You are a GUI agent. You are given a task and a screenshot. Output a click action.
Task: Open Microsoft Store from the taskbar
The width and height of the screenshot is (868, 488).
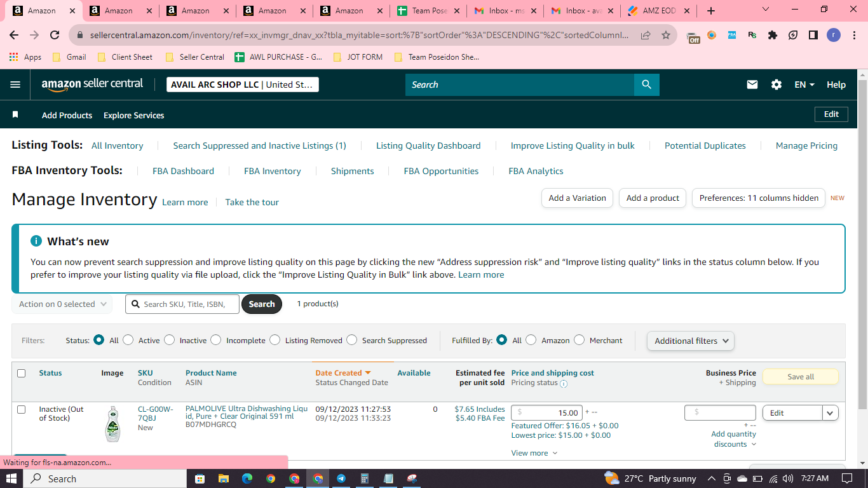[200, 478]
